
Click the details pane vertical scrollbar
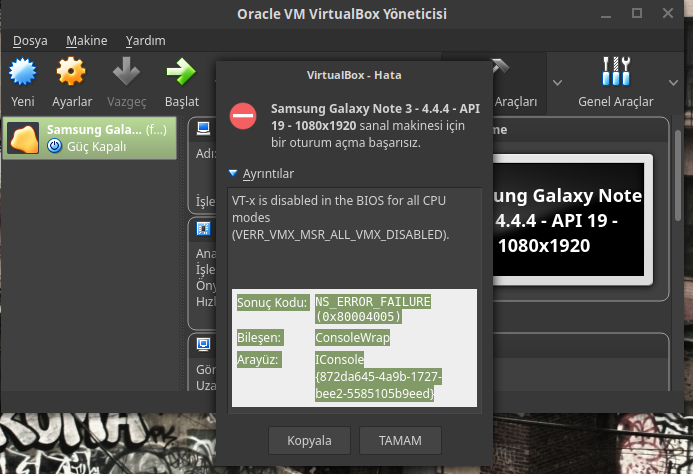click(x=678, y=176)
